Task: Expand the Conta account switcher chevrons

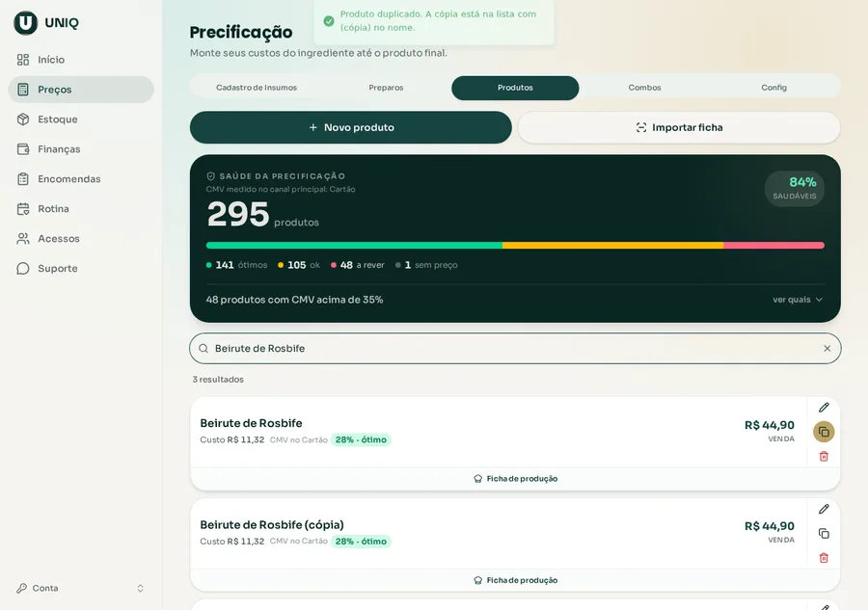Action: pos(140,589)
